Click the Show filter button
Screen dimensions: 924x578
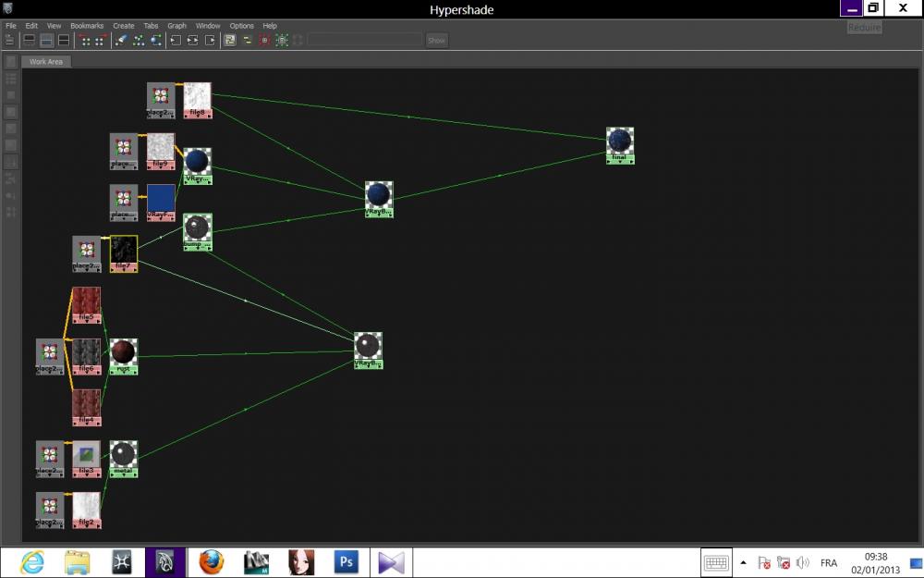436,40
